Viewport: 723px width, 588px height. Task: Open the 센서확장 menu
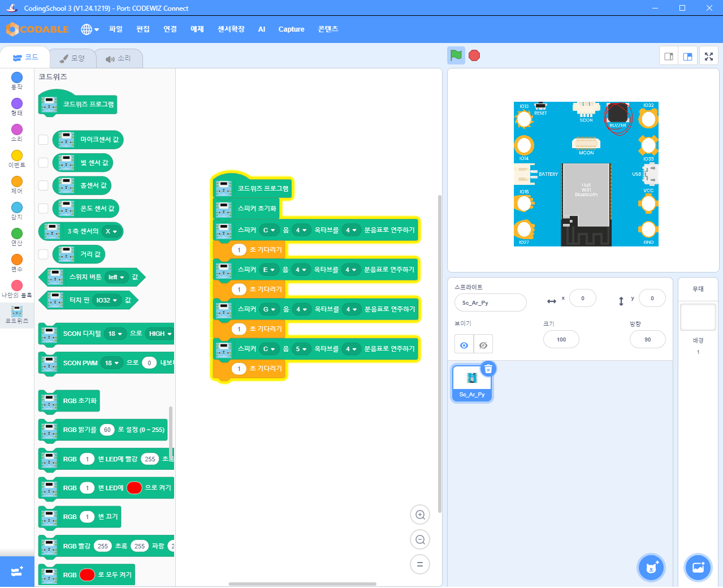click(231, 29)
